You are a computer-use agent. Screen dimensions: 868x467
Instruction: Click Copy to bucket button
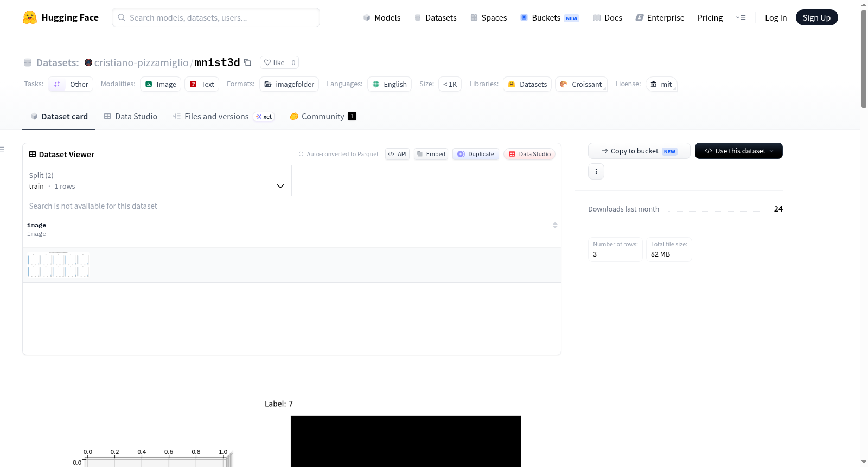click(639, 151)
